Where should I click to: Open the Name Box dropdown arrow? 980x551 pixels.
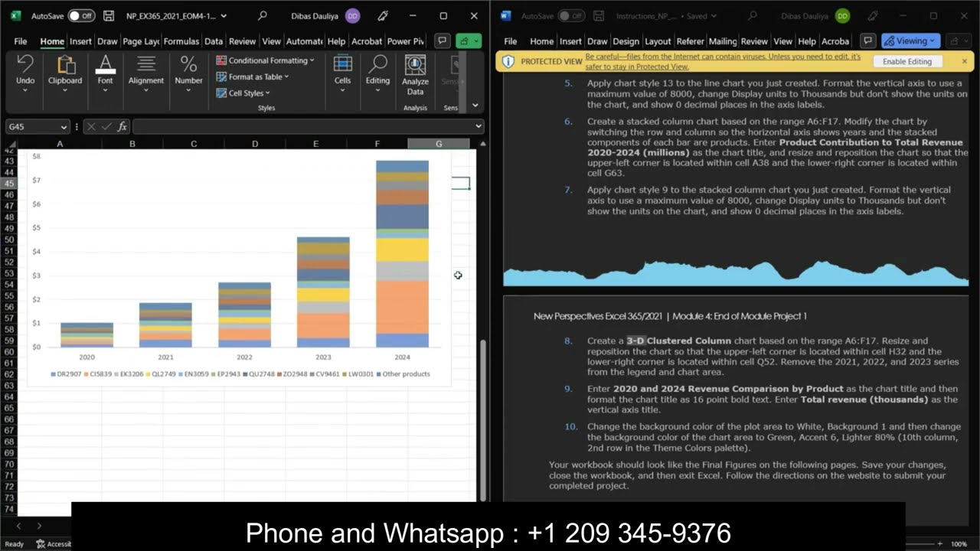[x=63, y=127]
